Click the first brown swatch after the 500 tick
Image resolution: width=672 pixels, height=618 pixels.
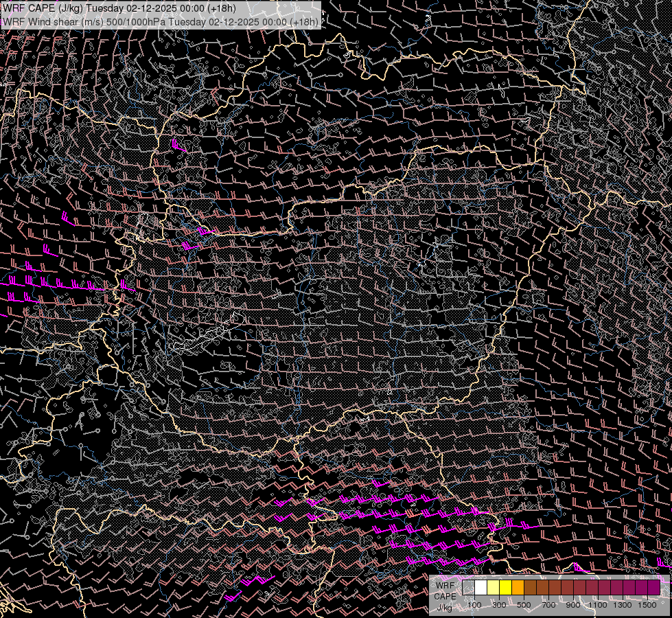(x=530, y=588)
